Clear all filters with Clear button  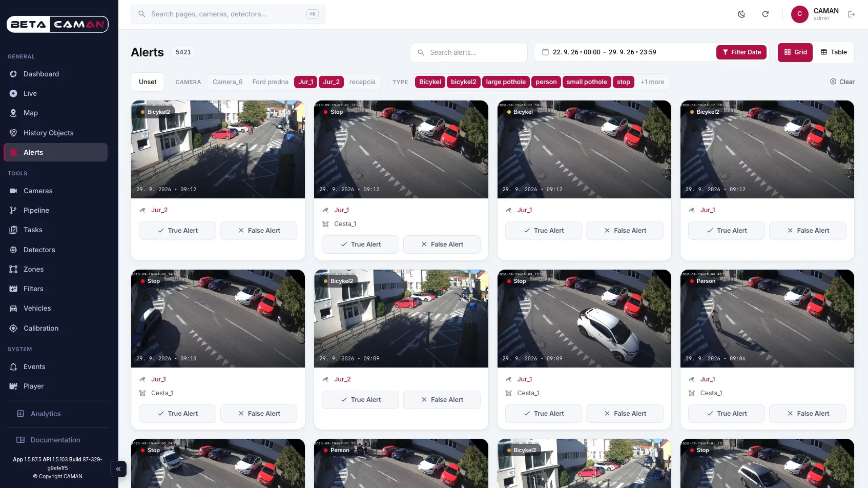(x=842, y=82)
